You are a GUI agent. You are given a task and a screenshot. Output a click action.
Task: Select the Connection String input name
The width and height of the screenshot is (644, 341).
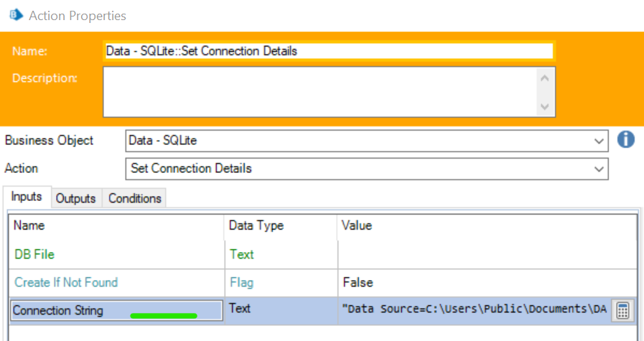tap(116, 311)
